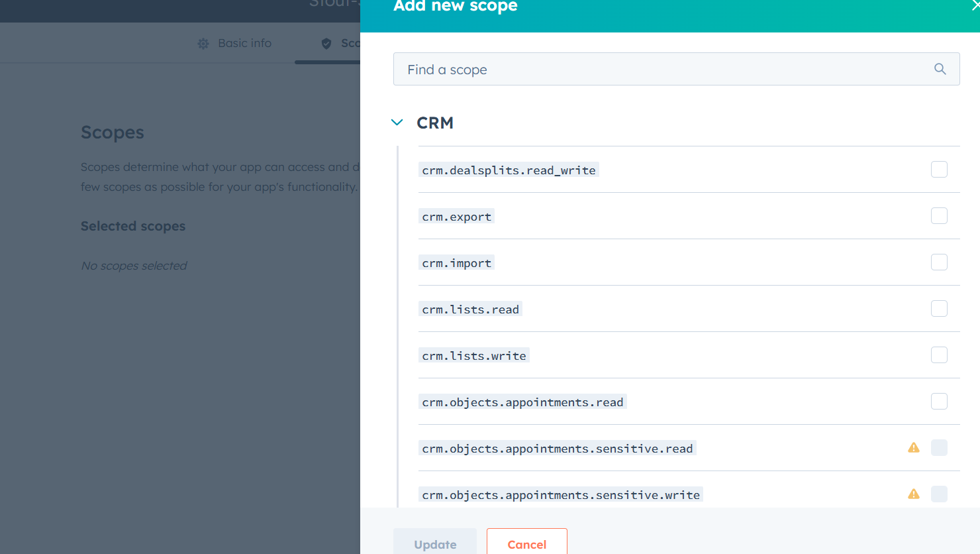980x554 pixels.
Task: Check crm.objects.appointments.read scope box
Action: click(x=939, y=402)
